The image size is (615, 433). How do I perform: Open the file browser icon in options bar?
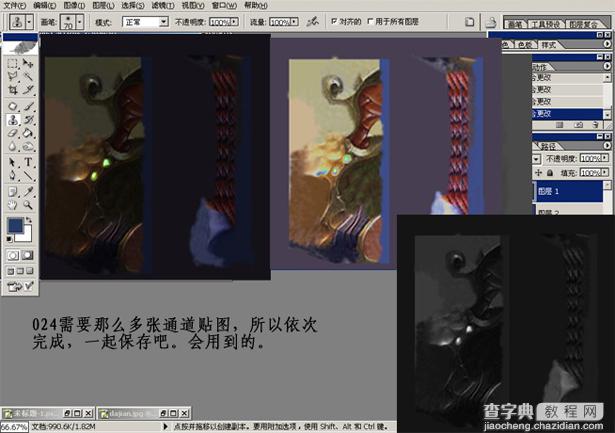[491, 22]
